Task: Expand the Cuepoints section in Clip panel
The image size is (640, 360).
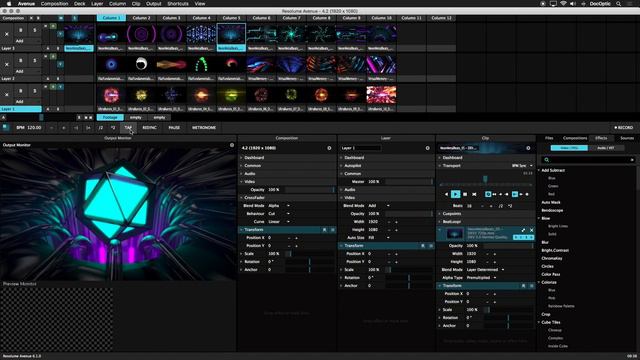Action: [x=440, y=213]
